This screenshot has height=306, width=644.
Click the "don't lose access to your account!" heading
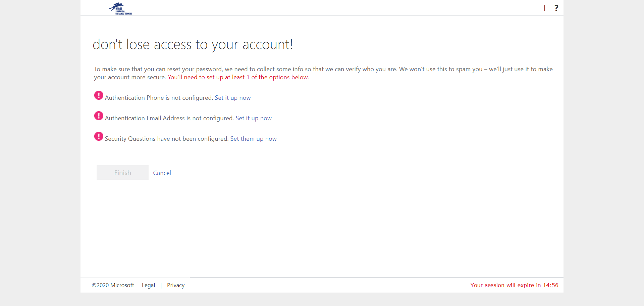tap(193, 45)
